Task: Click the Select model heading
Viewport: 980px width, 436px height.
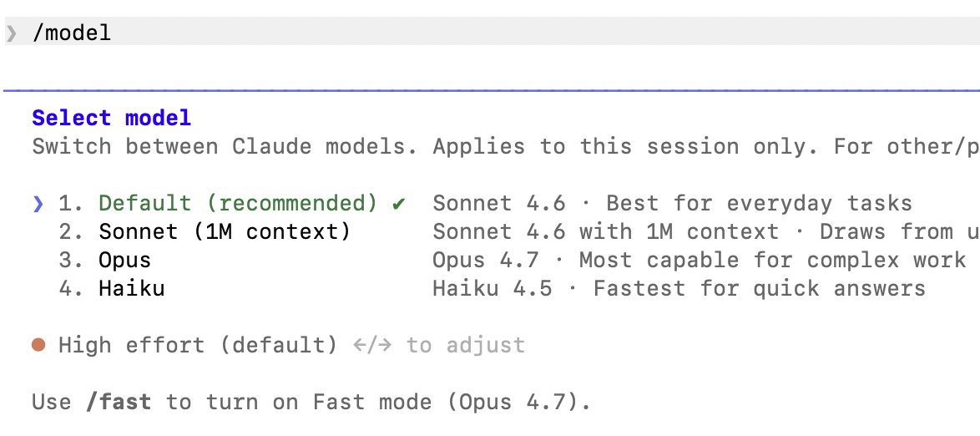Action: click(111, 118)
